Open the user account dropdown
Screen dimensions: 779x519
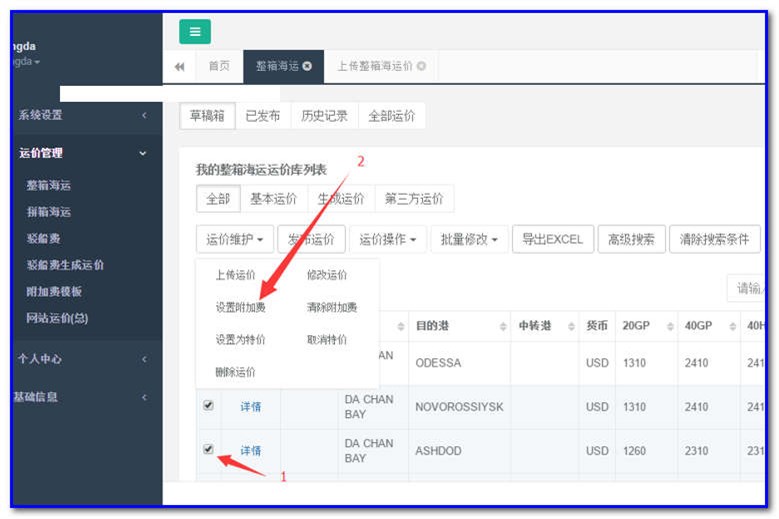26,62
